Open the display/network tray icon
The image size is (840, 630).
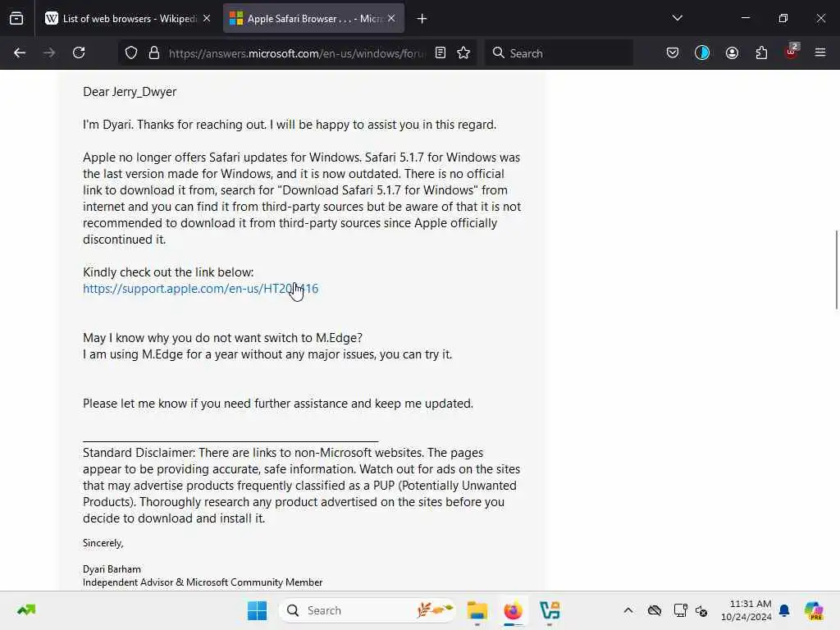click(680, 610)
